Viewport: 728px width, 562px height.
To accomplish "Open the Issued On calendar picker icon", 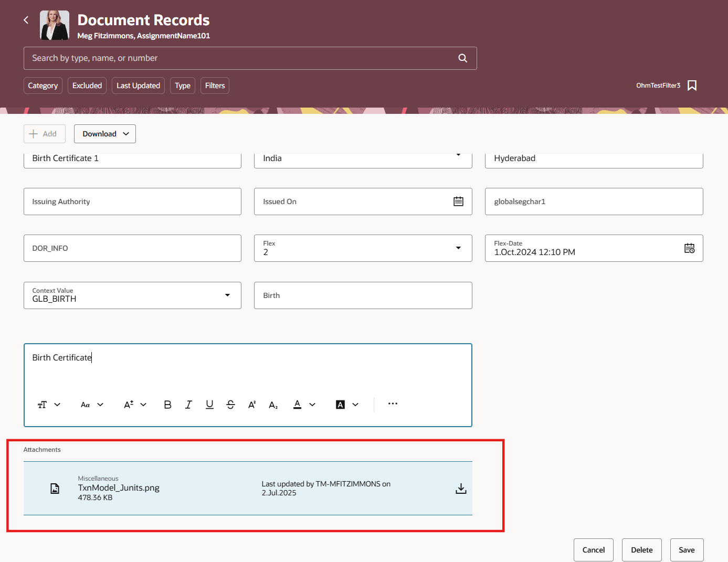I will (x=458, y=202).
